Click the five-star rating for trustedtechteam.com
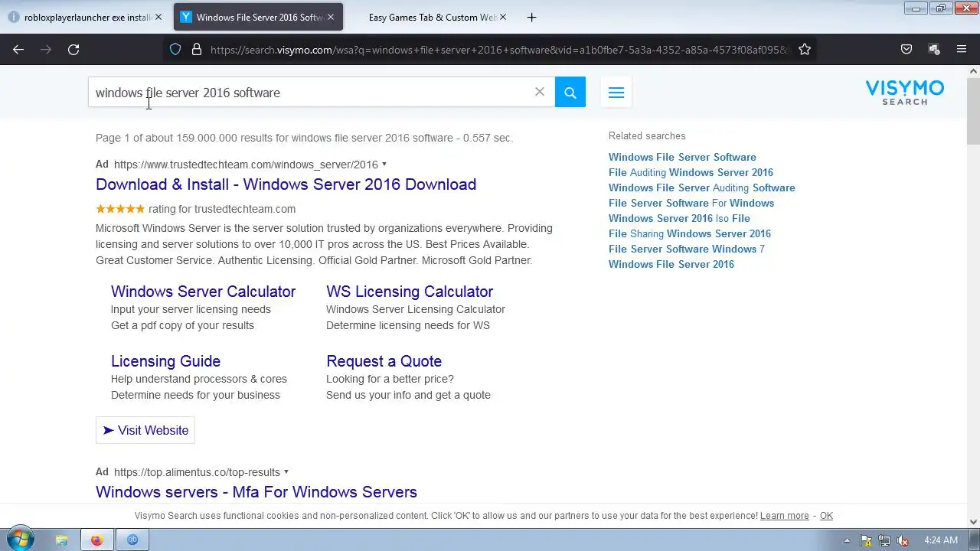This screenshot has width=980, height=551. click(120, 208)
